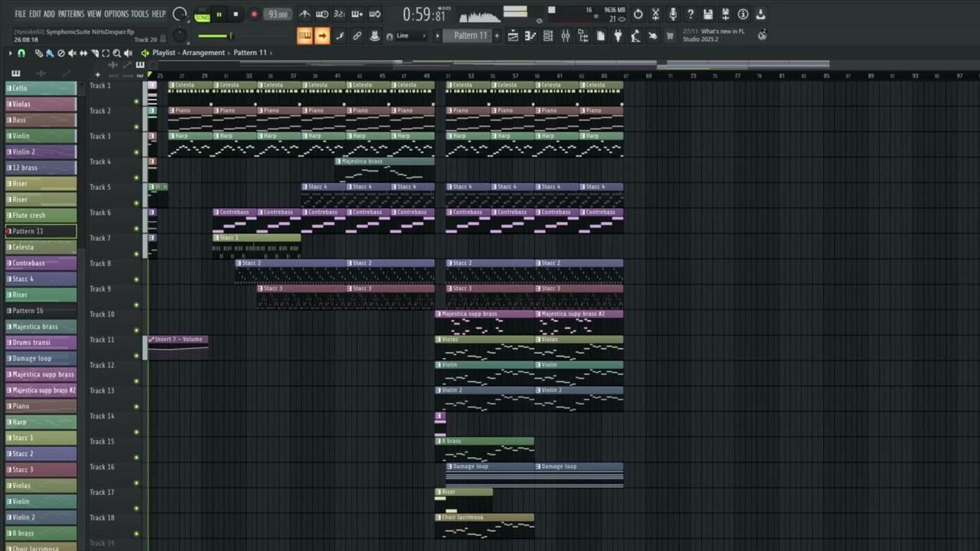Open the pattern selector arrow before Pattern 11
Viewport: 980px width, 551px height.
coord(437,36)
